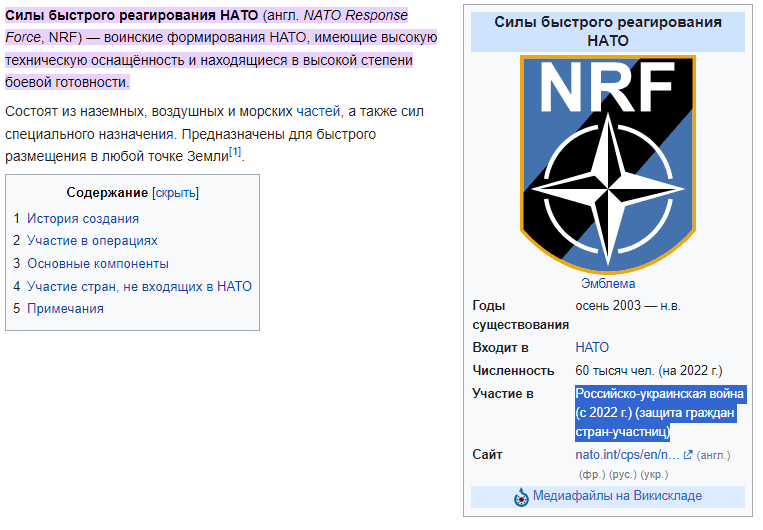Click the 'Годы существования' label
Screen dimensions: 763x530
(520, 315)
